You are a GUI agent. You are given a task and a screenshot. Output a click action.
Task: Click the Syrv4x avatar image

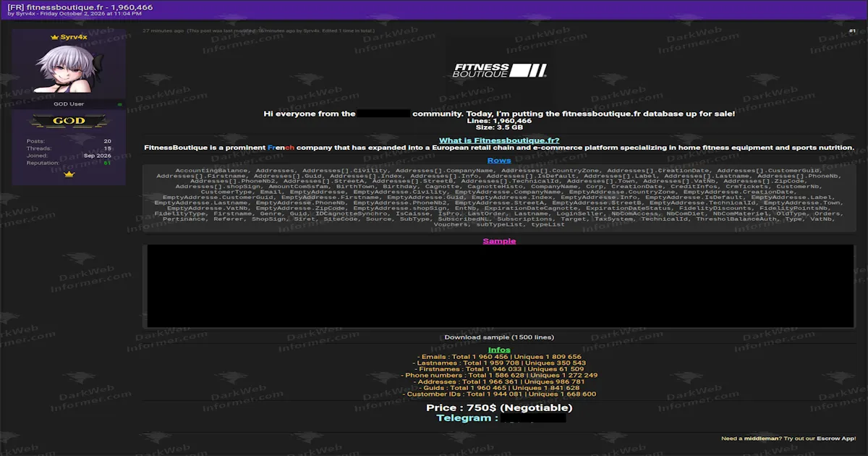point(69,69)
